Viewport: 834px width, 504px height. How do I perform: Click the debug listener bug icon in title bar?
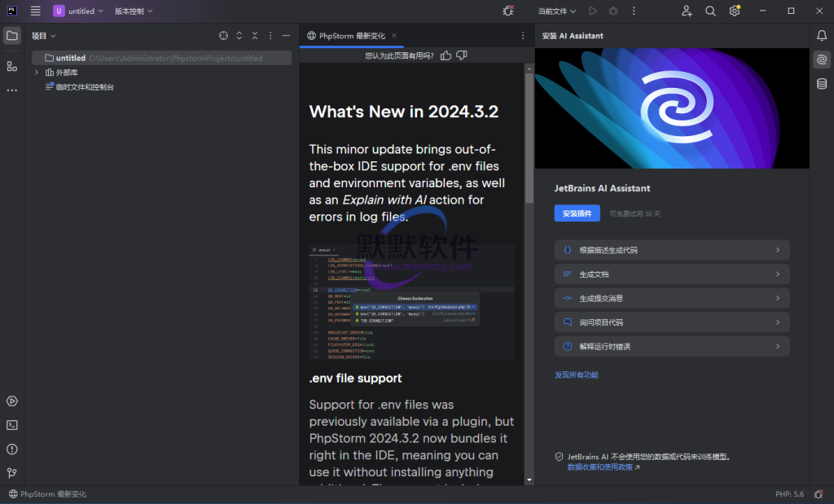pos(508,11)
